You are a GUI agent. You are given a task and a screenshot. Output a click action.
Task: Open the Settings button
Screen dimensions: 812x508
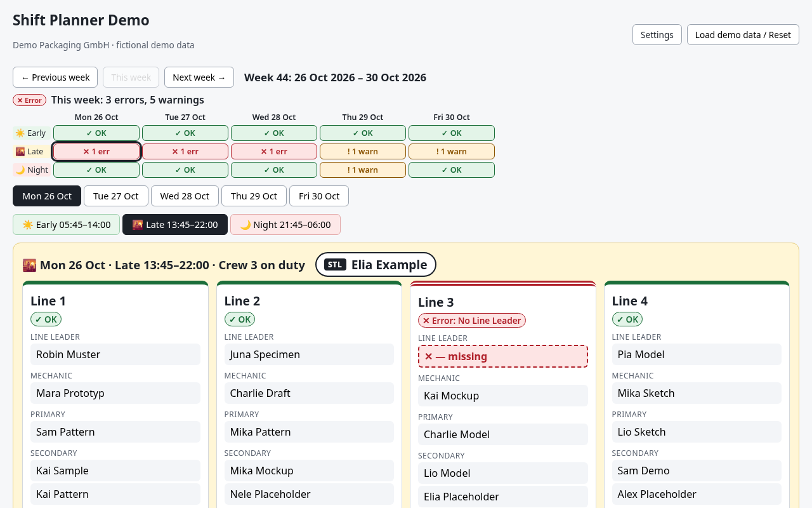[x=657, y=35]
